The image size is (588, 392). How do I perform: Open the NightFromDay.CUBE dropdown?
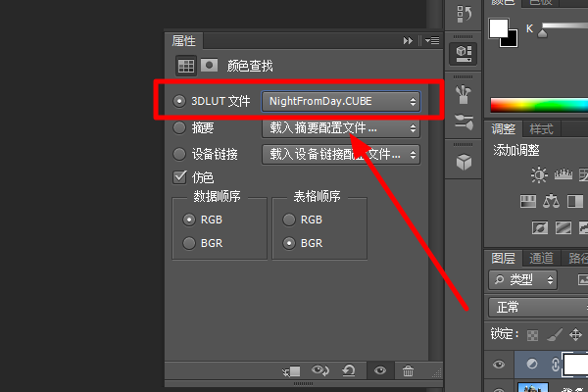tap(341, 101)
